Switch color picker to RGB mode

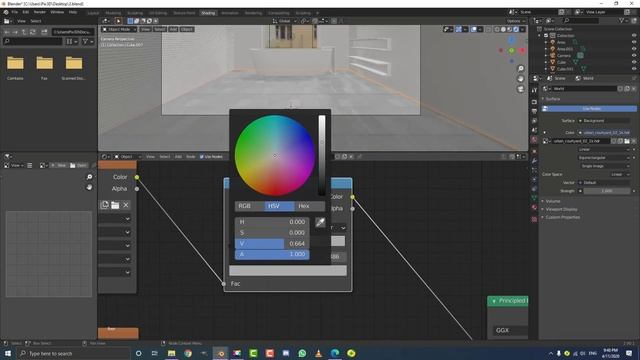[249, 206]
